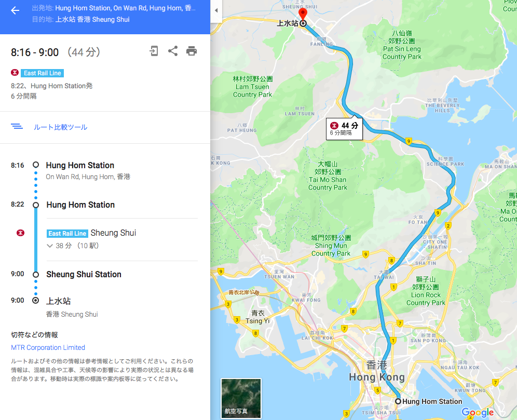The height and width of the screenshot is (420, 517).
Task: Click the Hung Hom Station origin marker on map
Action: click(x=398, y=401)
